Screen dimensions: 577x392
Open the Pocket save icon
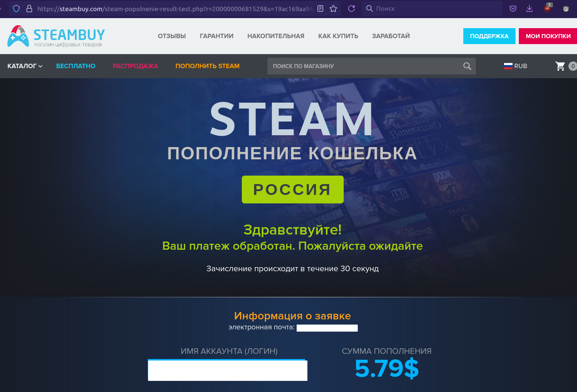513,9
